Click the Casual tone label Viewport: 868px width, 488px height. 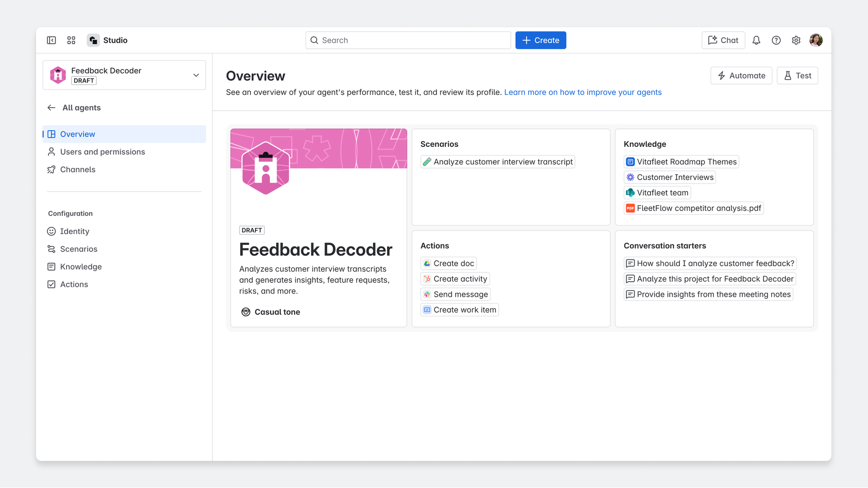pyautogui.click(x=277, y=312)
